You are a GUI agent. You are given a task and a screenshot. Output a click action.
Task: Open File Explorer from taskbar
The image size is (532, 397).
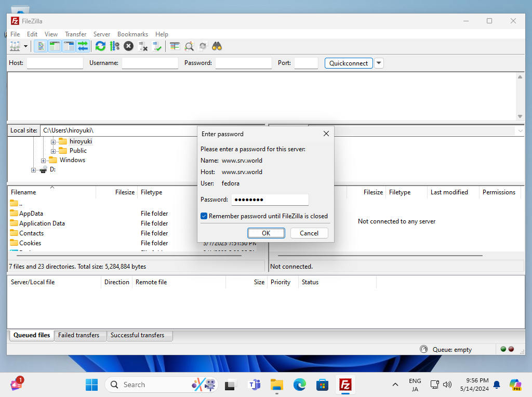277,385
